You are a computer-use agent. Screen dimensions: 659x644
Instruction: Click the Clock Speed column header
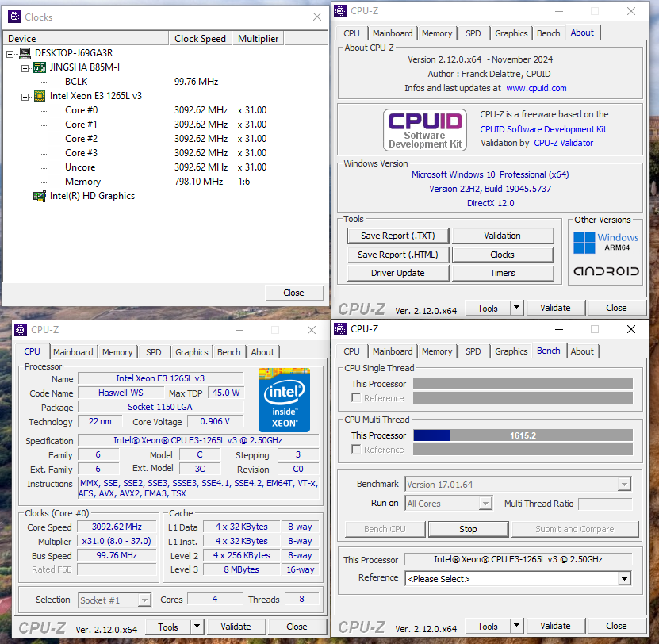pyautogui.click(x=200, y=39)
